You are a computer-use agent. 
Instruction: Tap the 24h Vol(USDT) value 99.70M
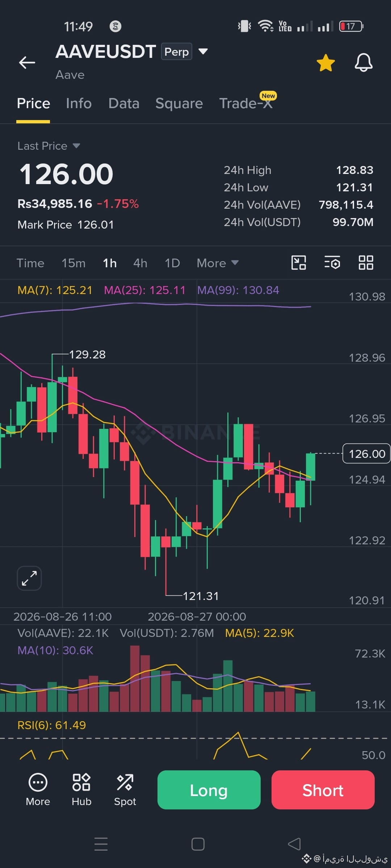coord(353,222)
